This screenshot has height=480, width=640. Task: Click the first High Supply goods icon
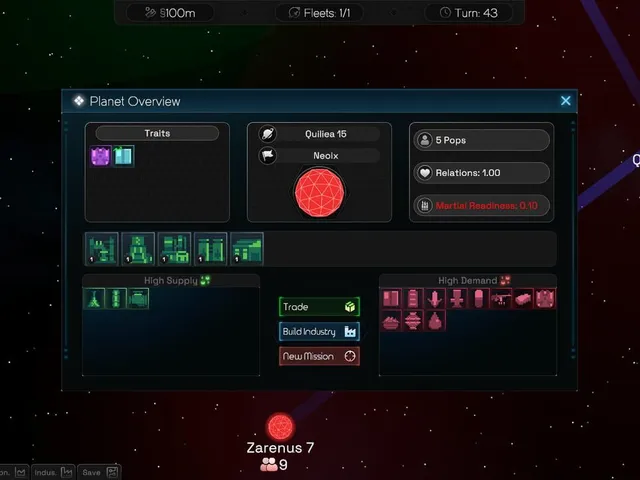94,298
